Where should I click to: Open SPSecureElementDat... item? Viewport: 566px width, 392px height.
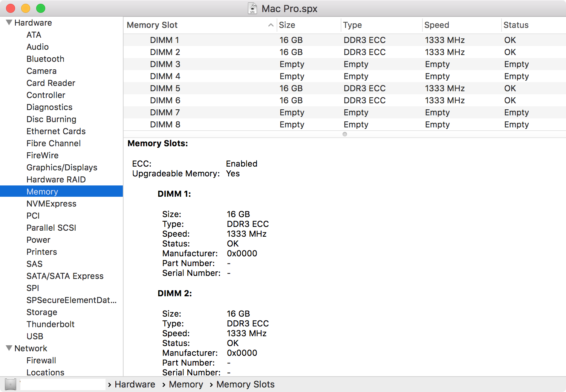click(72, 300)
